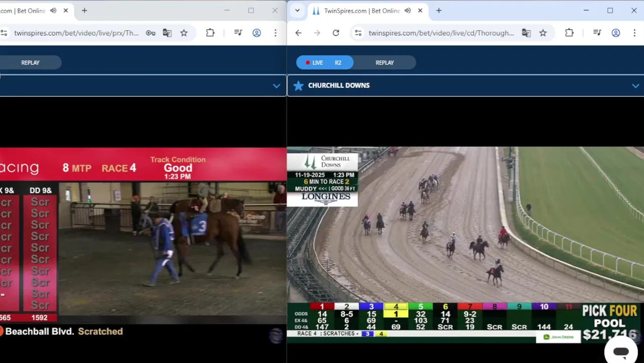Go forward in right browser window
The image size is (644, 363).
pos(317,33)
